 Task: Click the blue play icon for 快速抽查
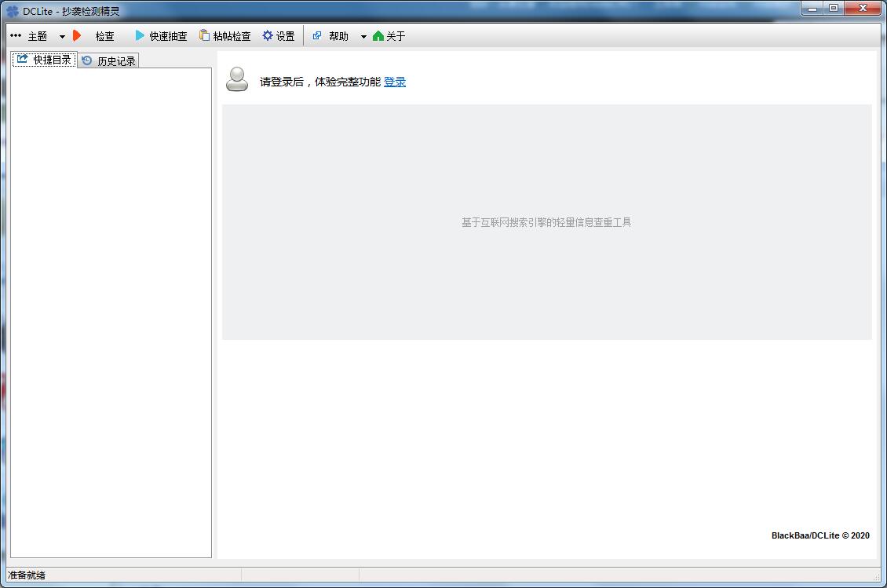coord(140,35)
